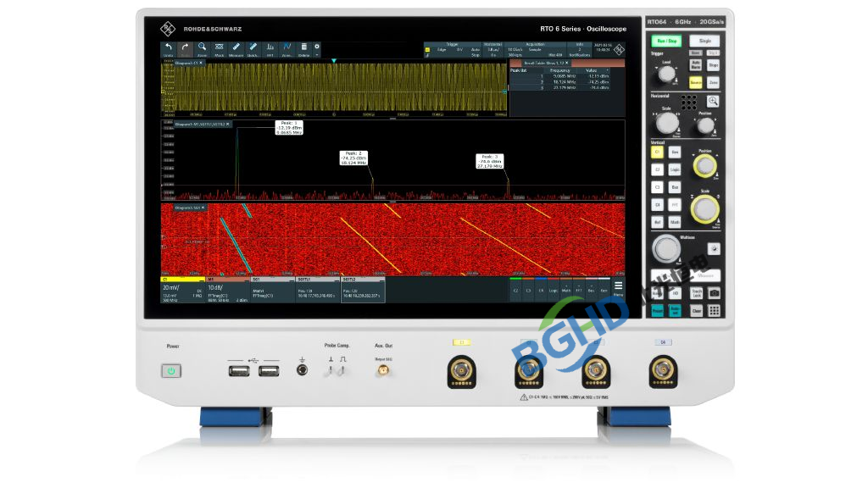The height and width of the screenshot is (488, 868).
Task: Select the Mask test tool
Action: (x=220, y=49)
